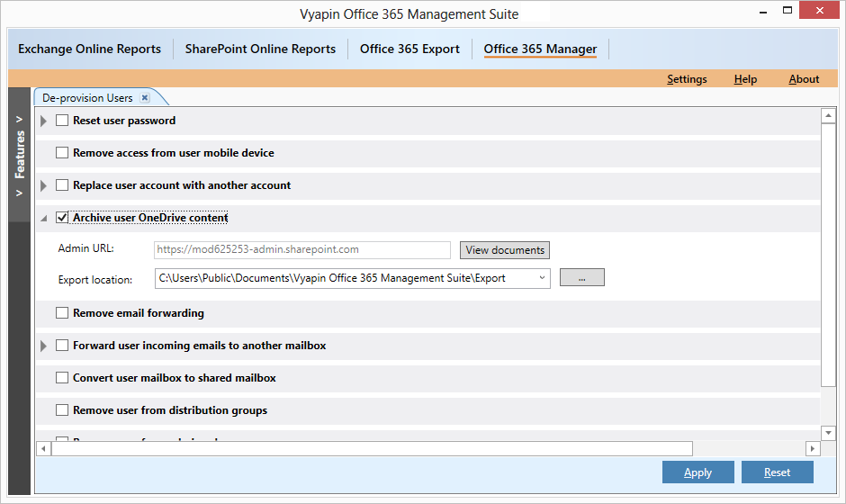
Task: Expand Reset user password section arrow
Action: coord(44,121)
